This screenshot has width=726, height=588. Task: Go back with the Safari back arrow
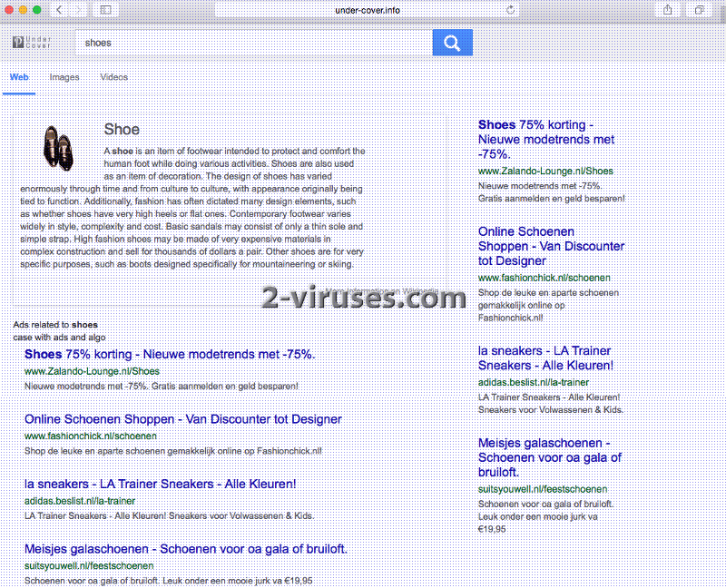point(59,10)
